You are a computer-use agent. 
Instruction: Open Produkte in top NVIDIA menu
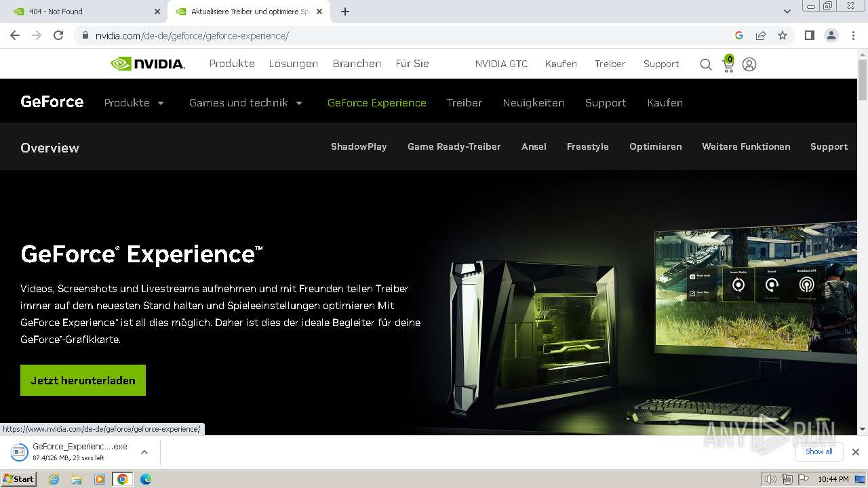pyautogui.click(x=232, y=64)
